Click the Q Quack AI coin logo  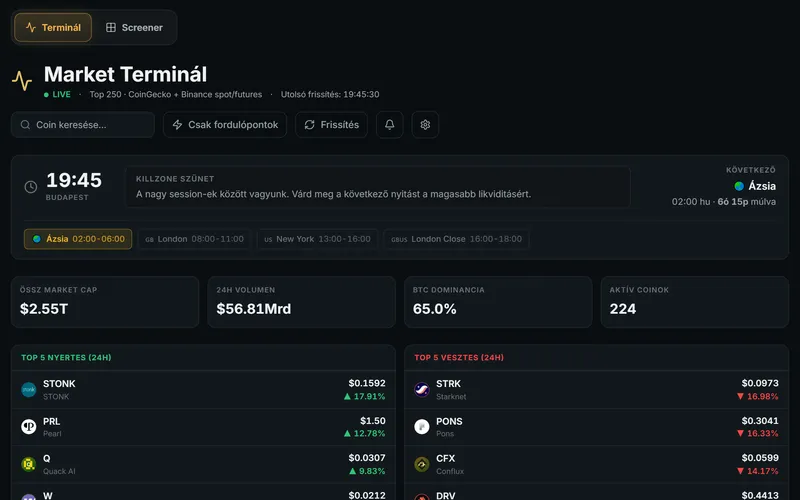tap(29, 464)
